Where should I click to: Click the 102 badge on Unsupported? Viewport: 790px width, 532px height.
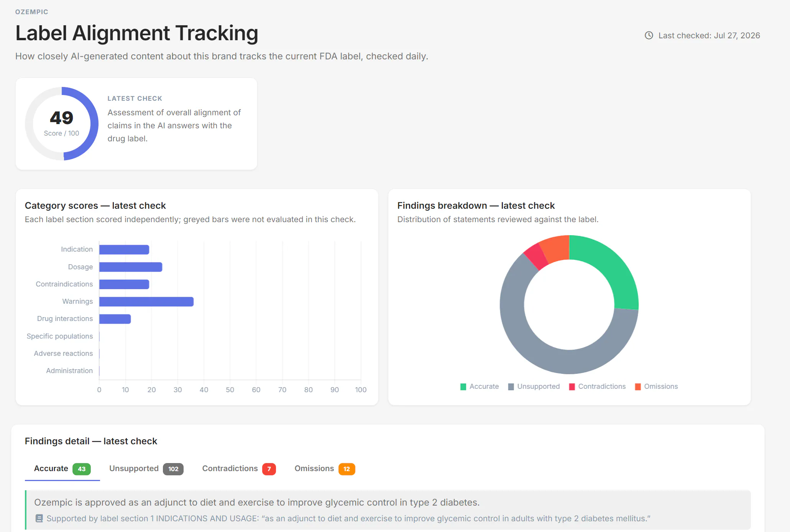pyautogui.click(x=173, y=469)
